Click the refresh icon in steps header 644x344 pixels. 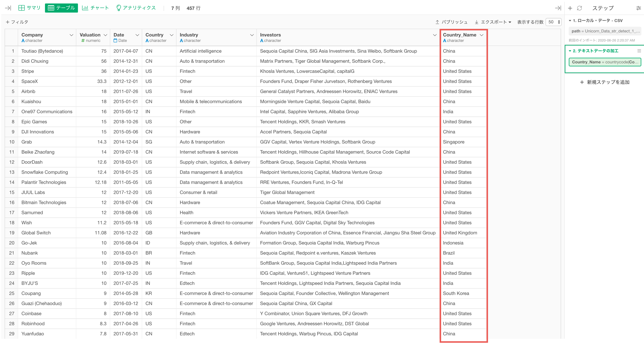coord(580,8)
